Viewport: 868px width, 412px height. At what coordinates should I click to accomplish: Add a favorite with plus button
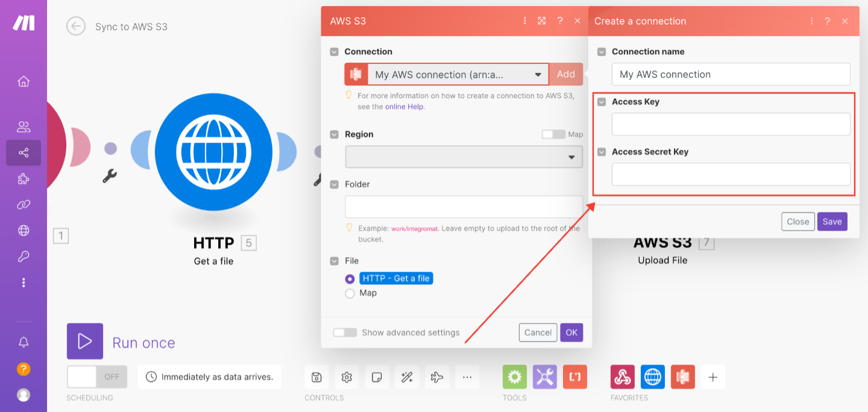pyautogui.click(x=713, y=377)
